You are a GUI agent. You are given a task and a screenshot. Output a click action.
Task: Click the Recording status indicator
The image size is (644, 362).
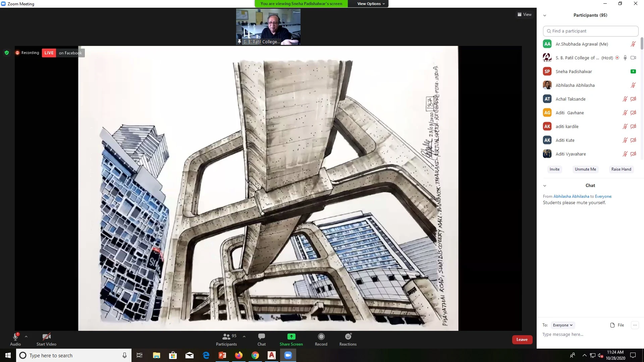(x=27, y=53)
